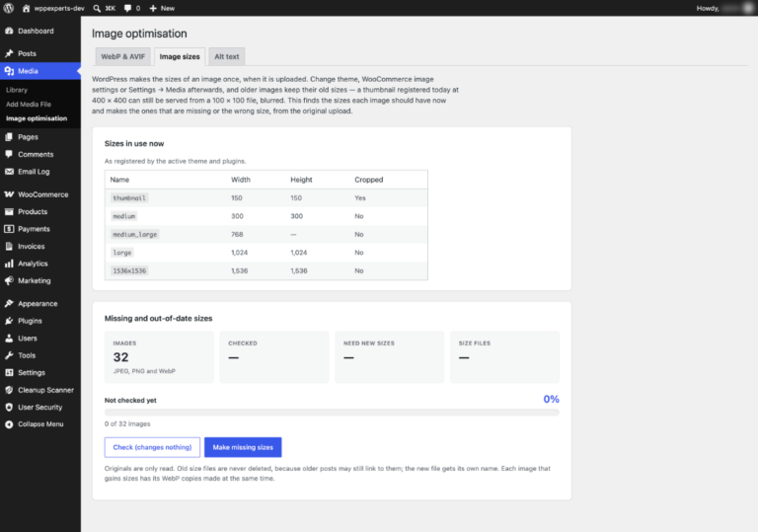Click the Pages icon in sidebar
This screenshot has width=758, height=532.
(x=9, y=137)
